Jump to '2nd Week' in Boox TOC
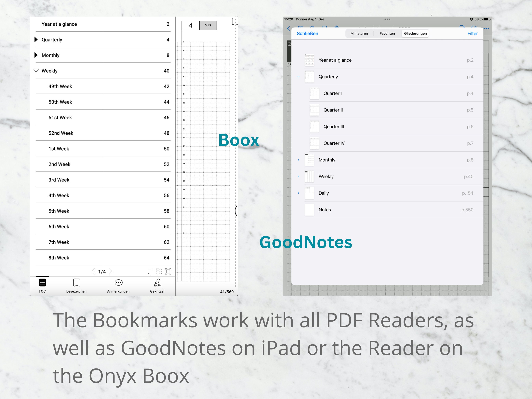532x399 pixels. 103,164
